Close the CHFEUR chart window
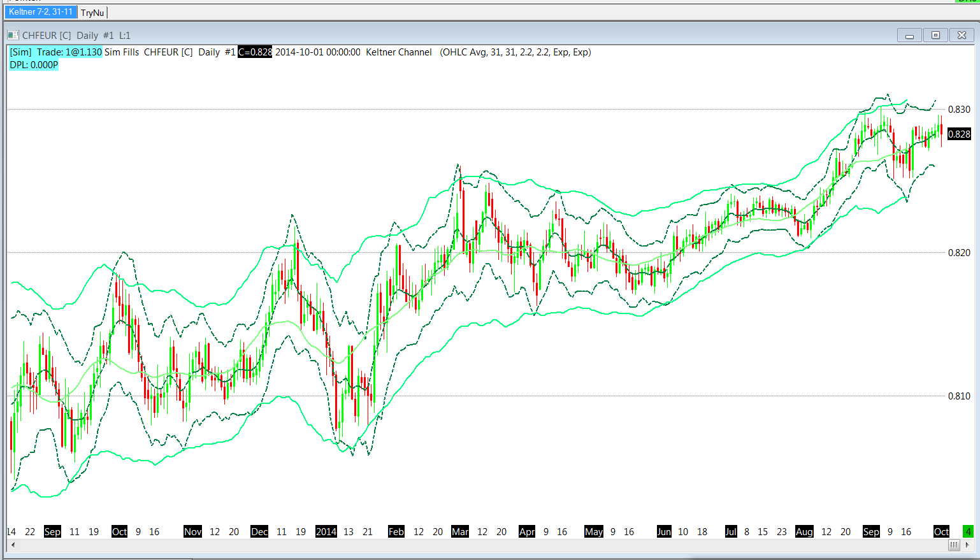This screenshot has width=980, height=560. [x=962, y=36]
